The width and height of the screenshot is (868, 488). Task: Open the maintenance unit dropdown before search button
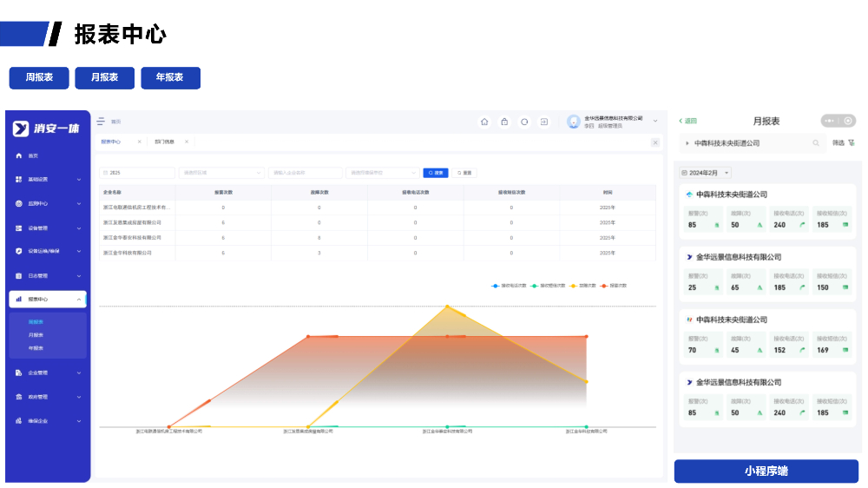click(383, 173)
